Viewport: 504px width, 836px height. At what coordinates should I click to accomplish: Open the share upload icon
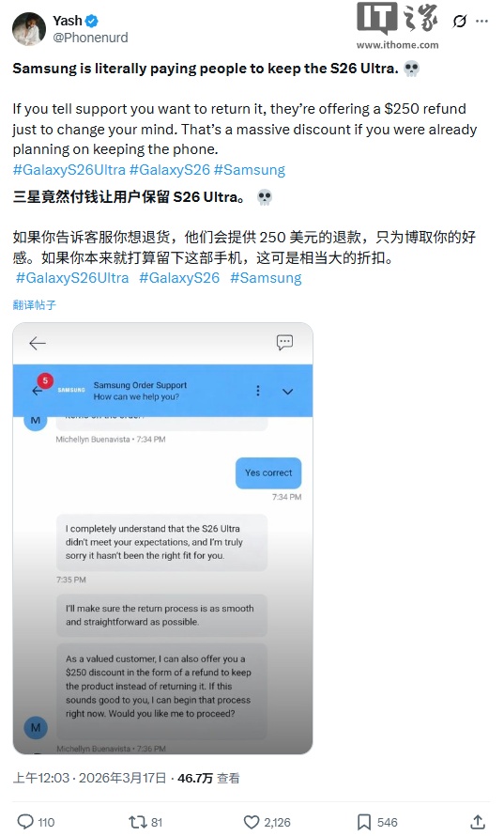coord(478,822)
